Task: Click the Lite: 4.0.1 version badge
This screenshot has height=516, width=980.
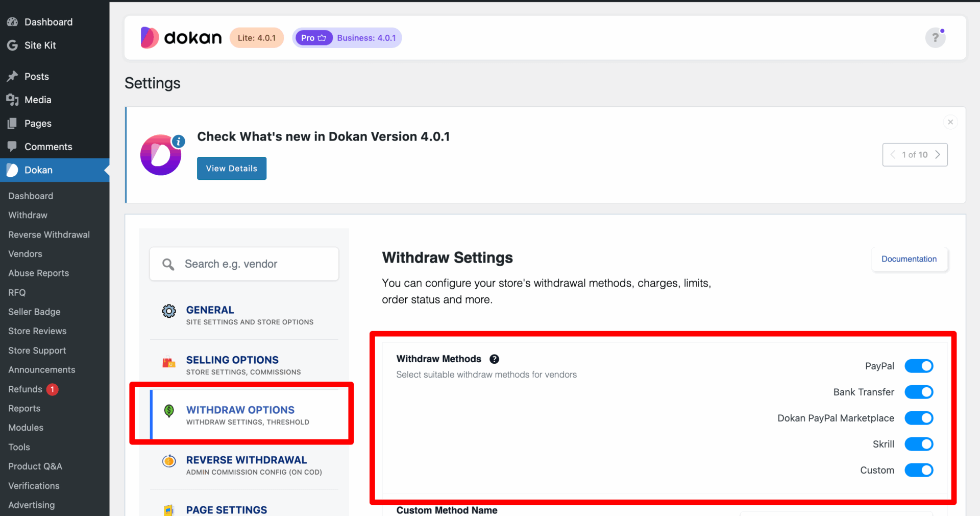Action: 256,38
